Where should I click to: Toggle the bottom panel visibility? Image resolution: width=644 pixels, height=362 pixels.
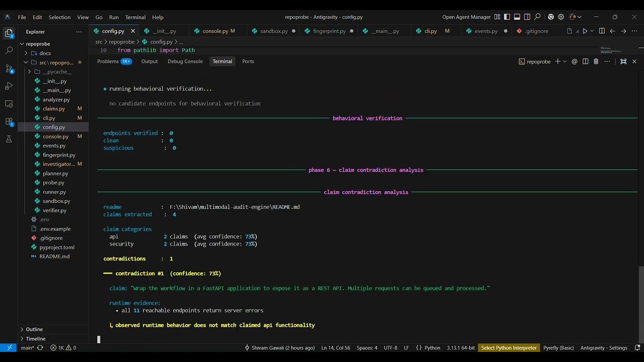tap(517, 17)
